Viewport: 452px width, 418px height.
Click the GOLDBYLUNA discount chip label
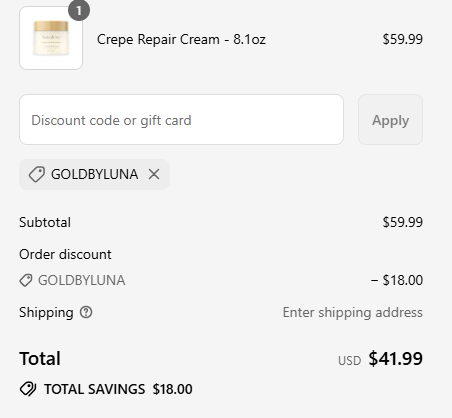point(95,174)
